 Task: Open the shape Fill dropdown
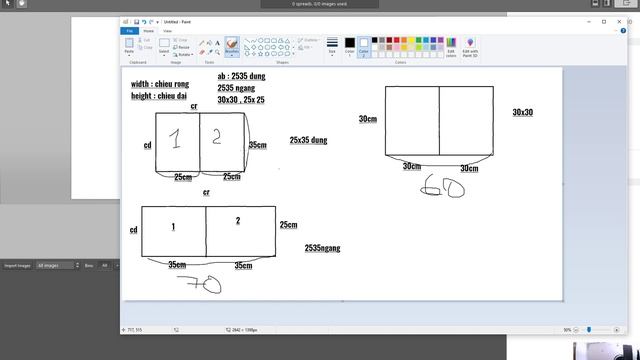coord(305,48)
